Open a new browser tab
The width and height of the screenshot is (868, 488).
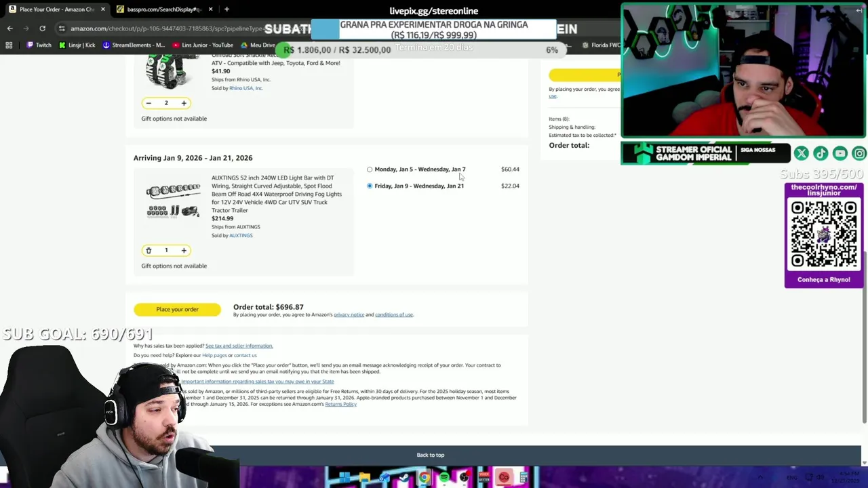pos(226,9)
